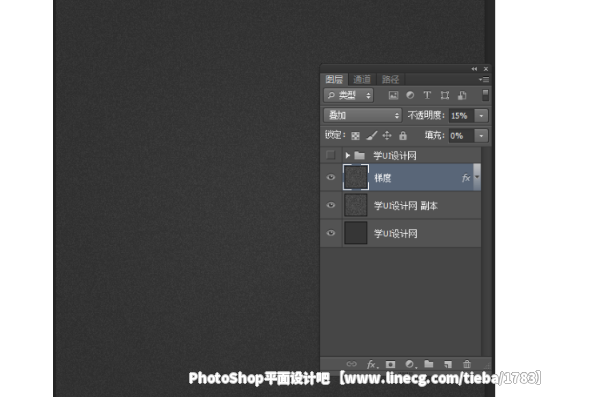Toggle the layer filter on/off switch
Image resolution: width=597 pixels, height=397 pixels.
[x=485, y=95]
